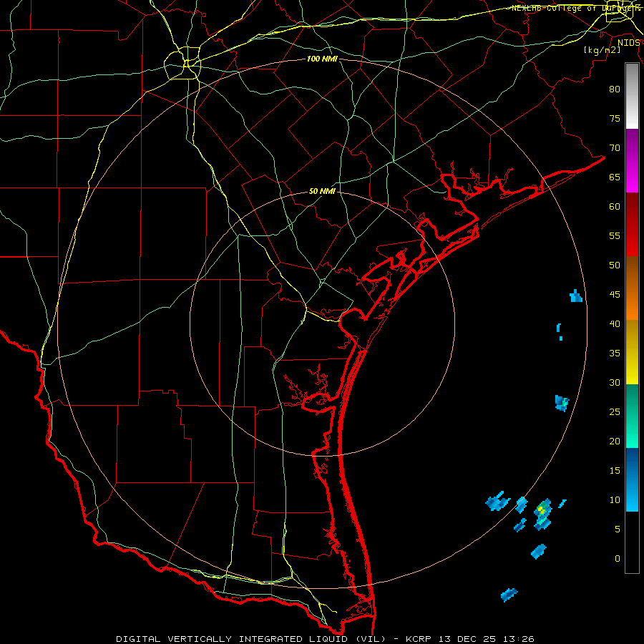Click the 20 value on the color scale

coord(615,441)
